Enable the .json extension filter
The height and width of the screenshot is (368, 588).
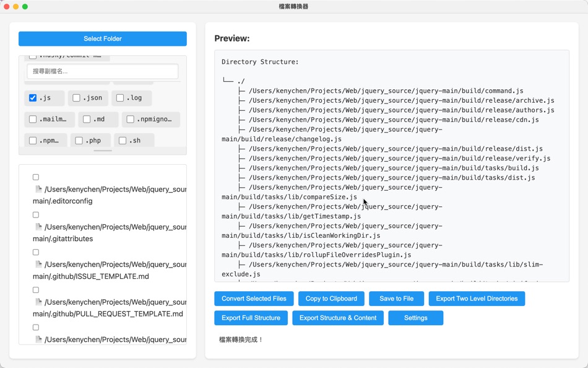click(76, 98)
